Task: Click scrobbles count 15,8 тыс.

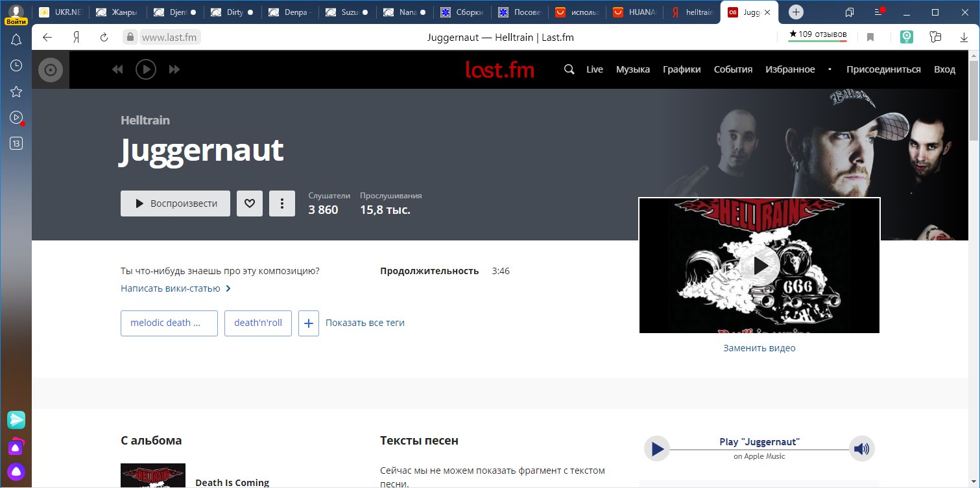Action: point(385,210)
